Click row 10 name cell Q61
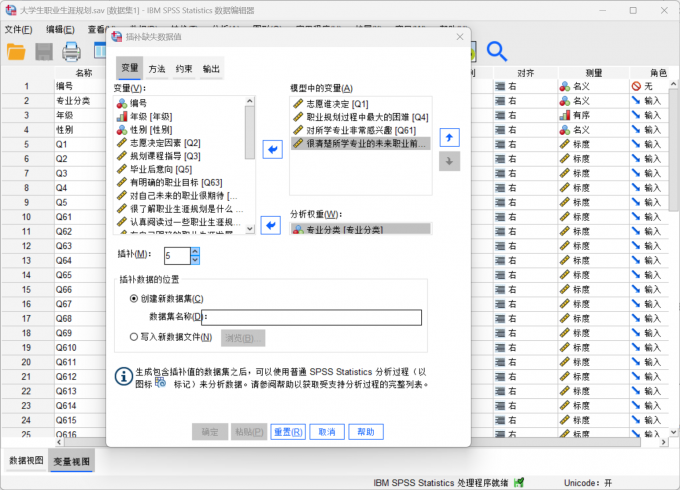680x490 pixels. click(80, 217)
